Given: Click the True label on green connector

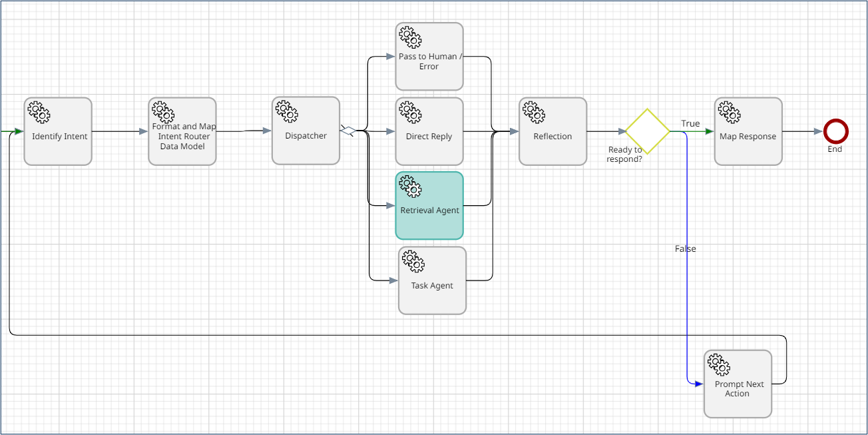Looking at the screenshot, I should 690,124.
